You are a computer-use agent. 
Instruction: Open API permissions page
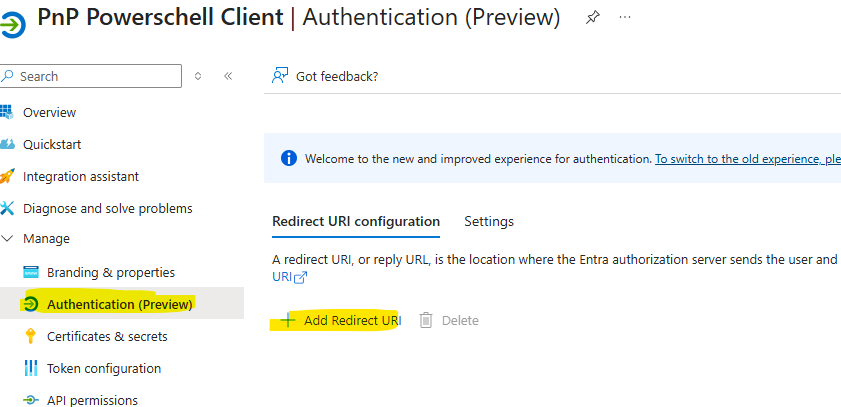92,400
